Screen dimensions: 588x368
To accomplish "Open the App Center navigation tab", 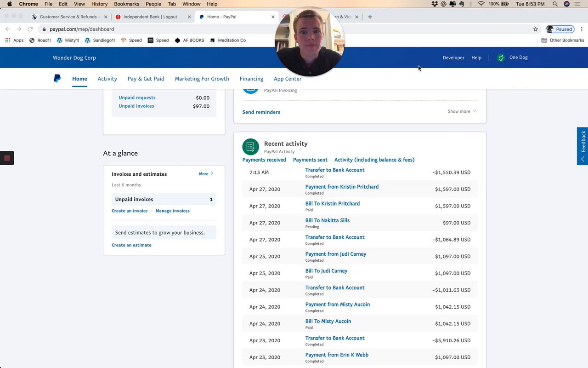I will tap(288, 79).
